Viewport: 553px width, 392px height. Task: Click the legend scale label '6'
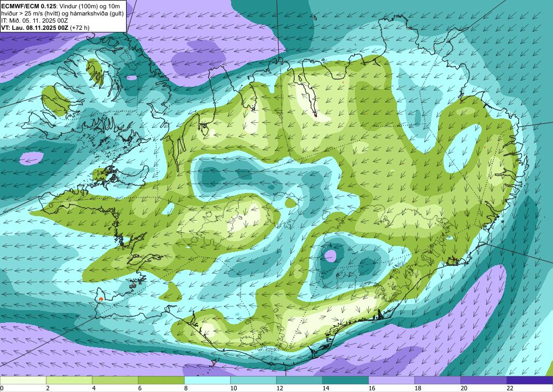tap(140, 389)
